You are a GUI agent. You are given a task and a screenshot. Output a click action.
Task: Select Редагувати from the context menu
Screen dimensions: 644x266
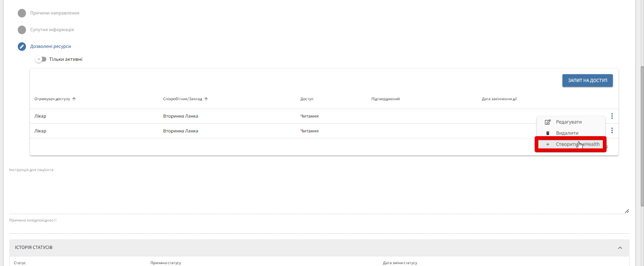(x=568, y=122)
